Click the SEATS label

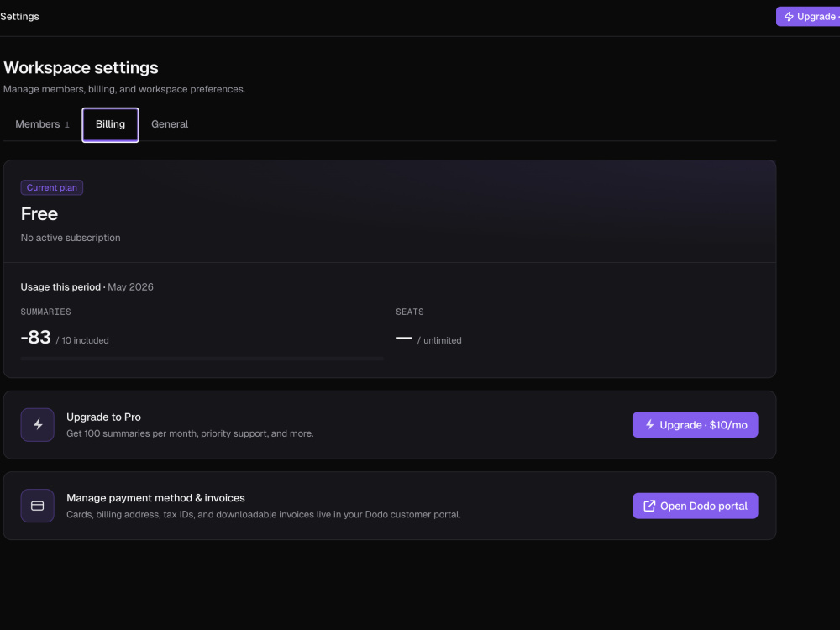point(410,312)
